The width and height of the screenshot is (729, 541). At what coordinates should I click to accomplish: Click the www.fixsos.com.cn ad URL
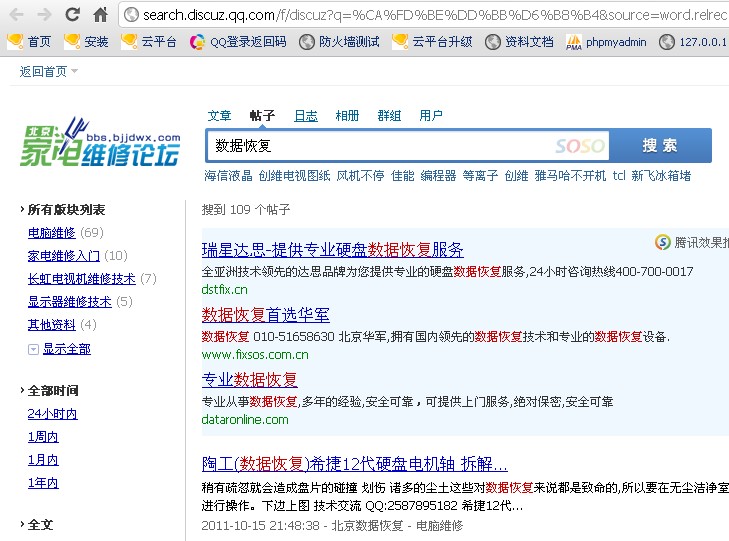(x=255, y=355)
